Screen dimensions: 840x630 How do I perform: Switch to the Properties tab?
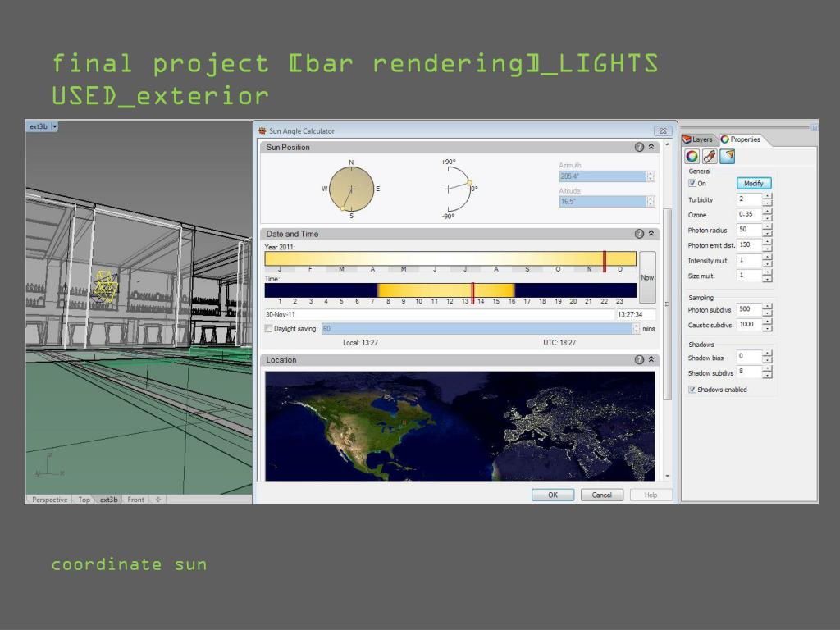click(742, 139)
